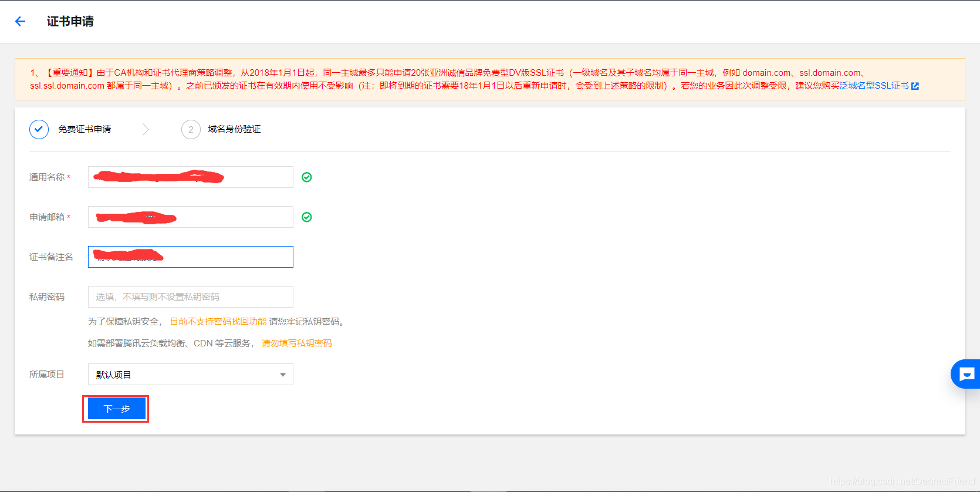Image resolution: width=980 pixels, height=492 pixels.
Task: Click the text 为了保障私钥安全
Action: [123, 322]
